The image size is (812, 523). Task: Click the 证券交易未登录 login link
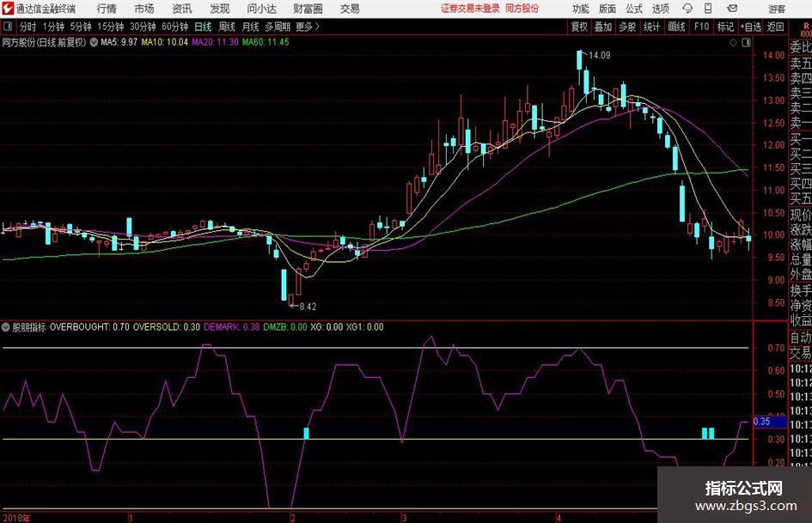[x=470, y=9]
